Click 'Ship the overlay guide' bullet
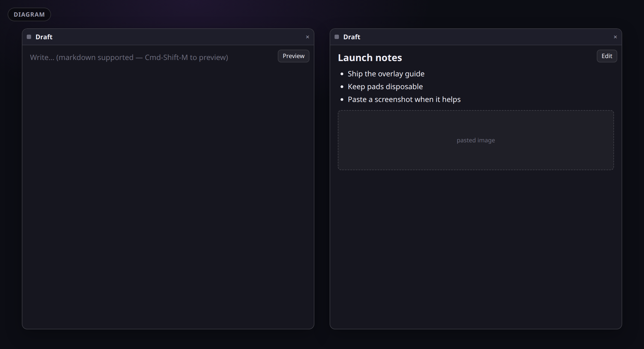644x349 pixels. tap(386, 74)
